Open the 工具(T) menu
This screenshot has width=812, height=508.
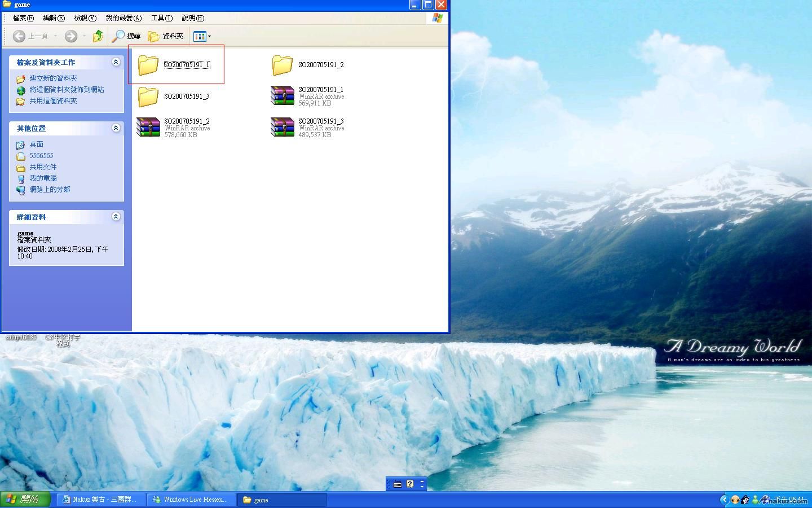point(162,18)
